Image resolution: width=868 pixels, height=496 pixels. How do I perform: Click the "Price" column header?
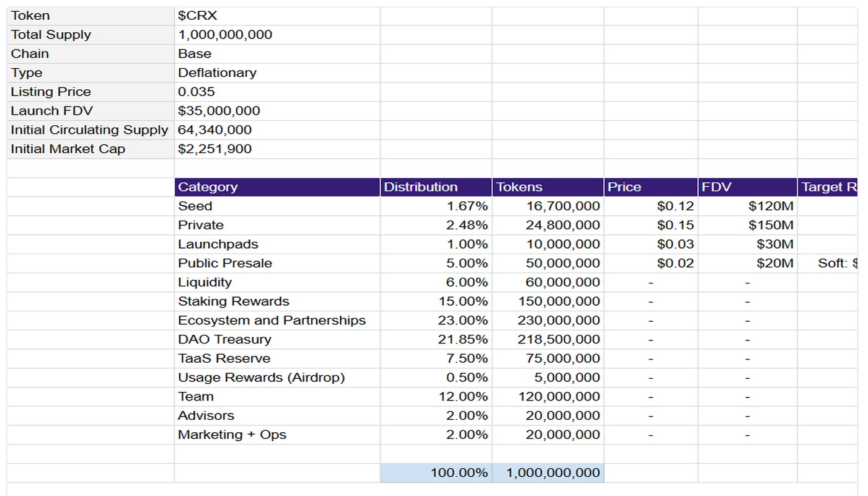coord(651,187)
